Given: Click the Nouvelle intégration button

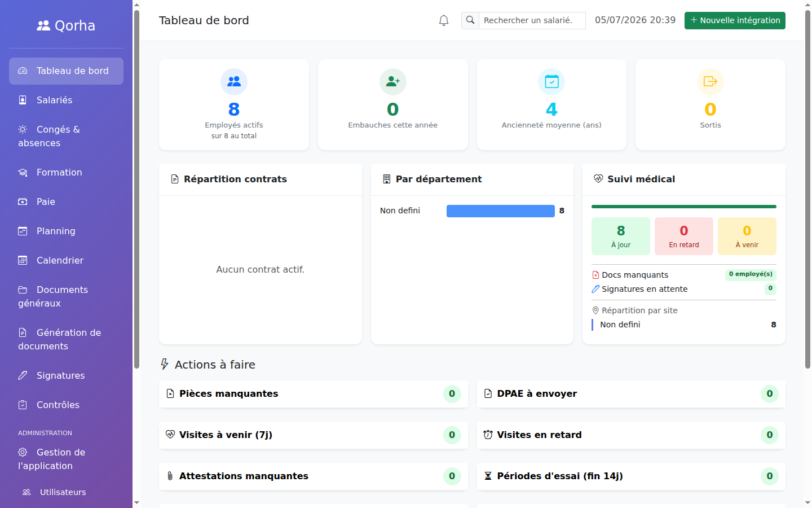Looking at the screenshot, I should pos(735,20).
